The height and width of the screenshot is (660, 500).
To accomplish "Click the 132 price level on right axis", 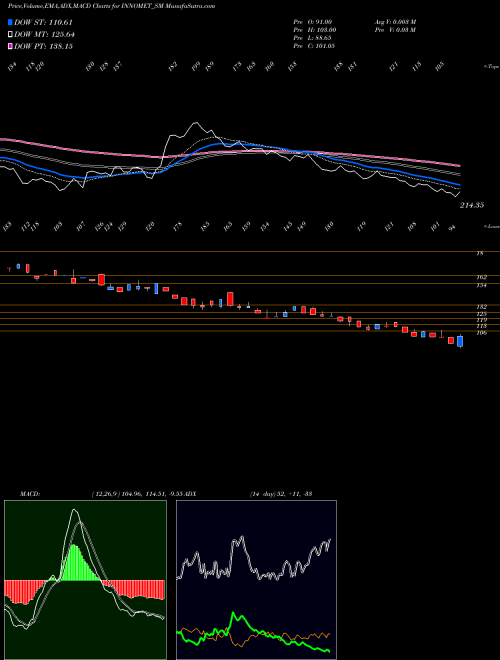I will click(482, 307).
